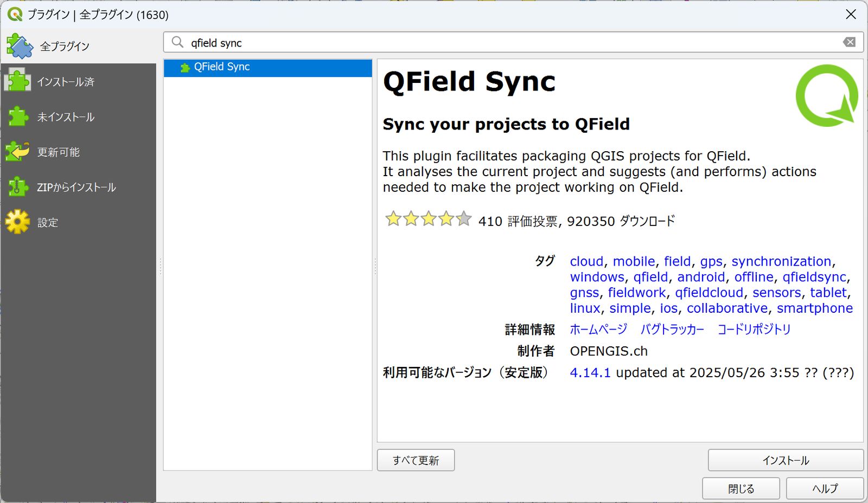Open the 'cloud' tag link

586,261
